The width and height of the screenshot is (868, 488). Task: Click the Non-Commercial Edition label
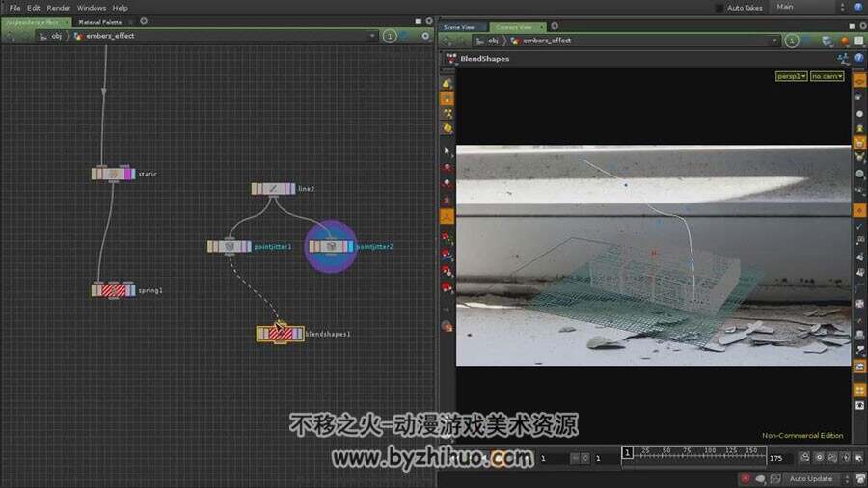click(802, 435)
